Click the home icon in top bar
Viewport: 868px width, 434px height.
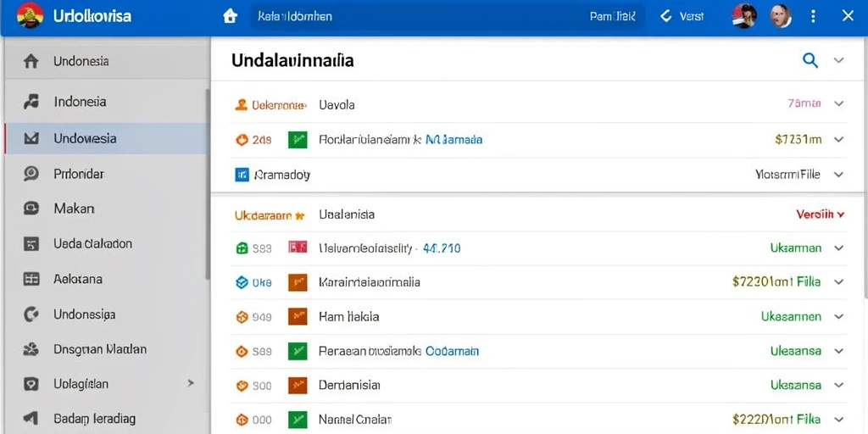click(x=230, y=16)
